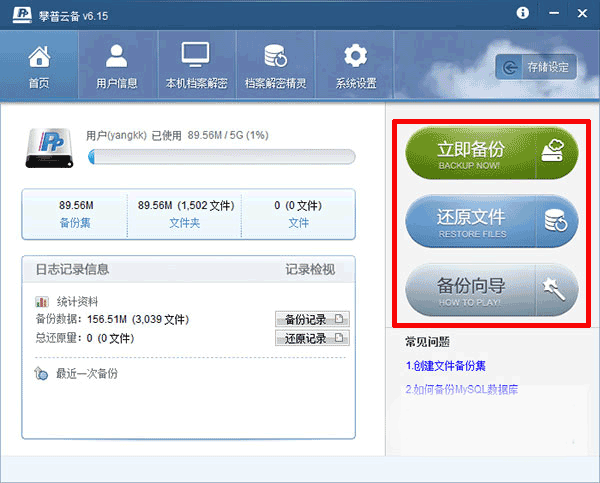Click the 存储设定 button
This screenshot has height=483, width=600.
536,67
